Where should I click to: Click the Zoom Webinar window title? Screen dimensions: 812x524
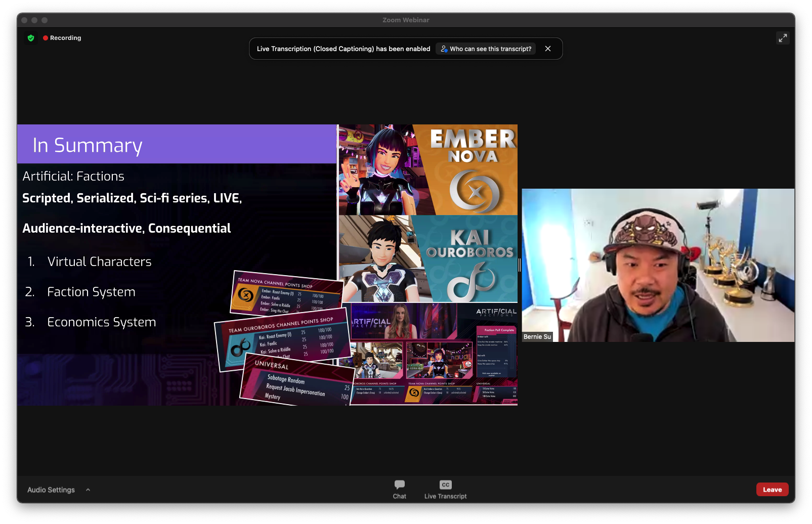406,20
